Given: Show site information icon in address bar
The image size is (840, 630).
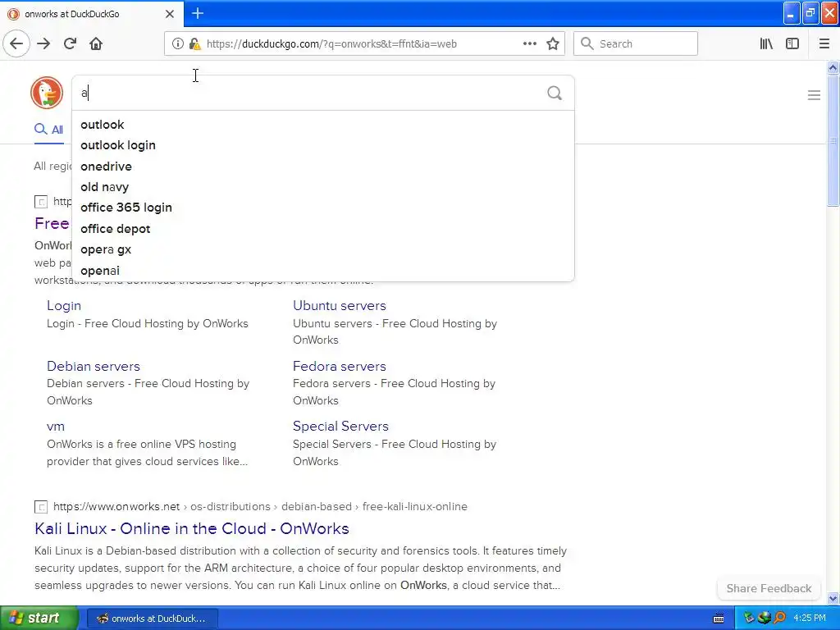Looking at the screenshot, I should tap(177, 44).
